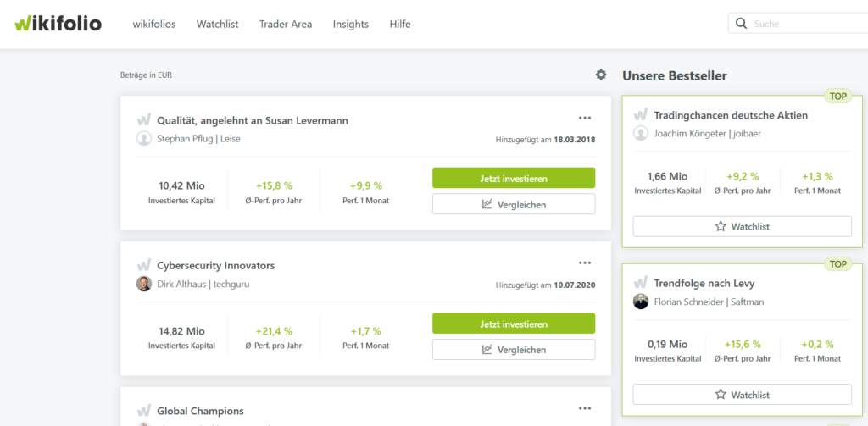
Task: Open the Watchlist menu item
Action: pos(218,25)
